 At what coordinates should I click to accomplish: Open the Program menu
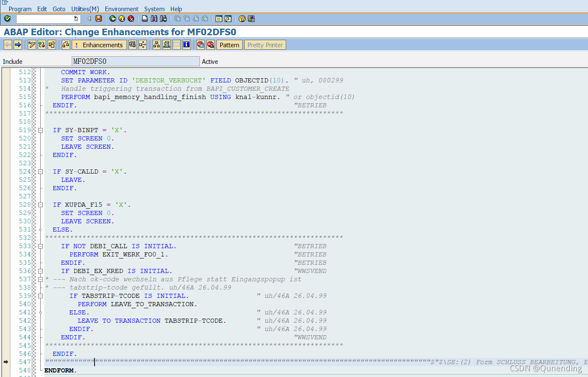point(20,9)
